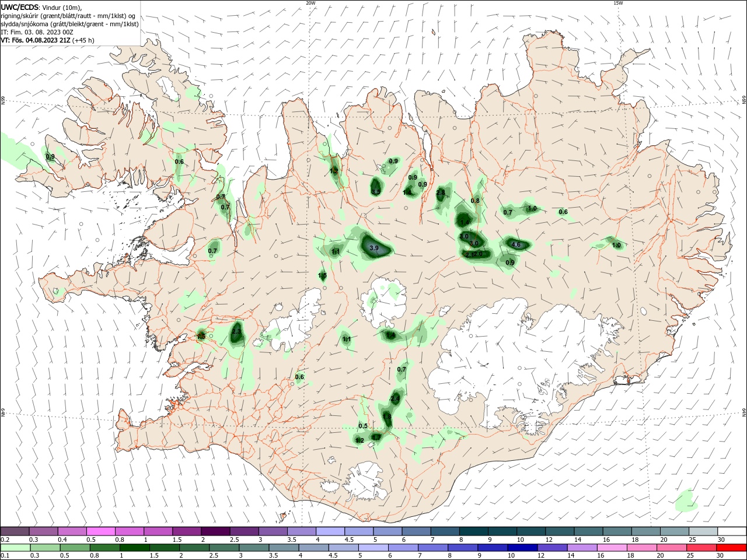The width and height of the screenshot is (747, 560).
Task: Click the first swatch at 0.2 in snow legend
Action: coord(15,531)
